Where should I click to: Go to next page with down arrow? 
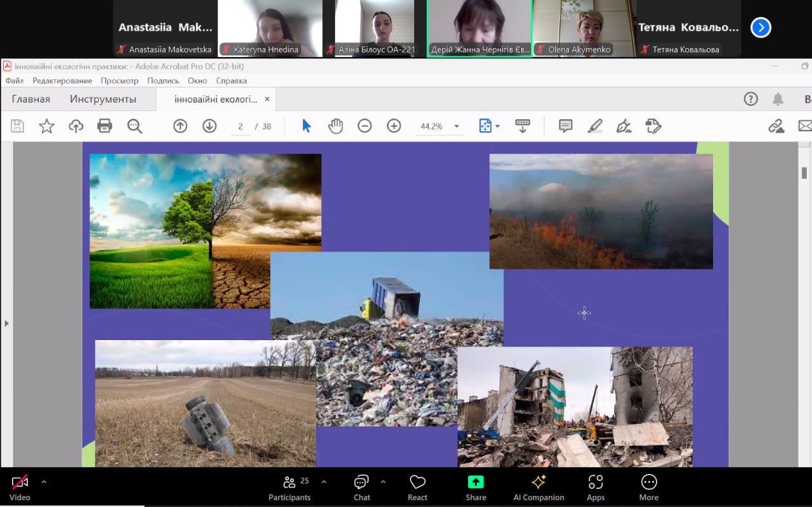click(x=209, y=126)
